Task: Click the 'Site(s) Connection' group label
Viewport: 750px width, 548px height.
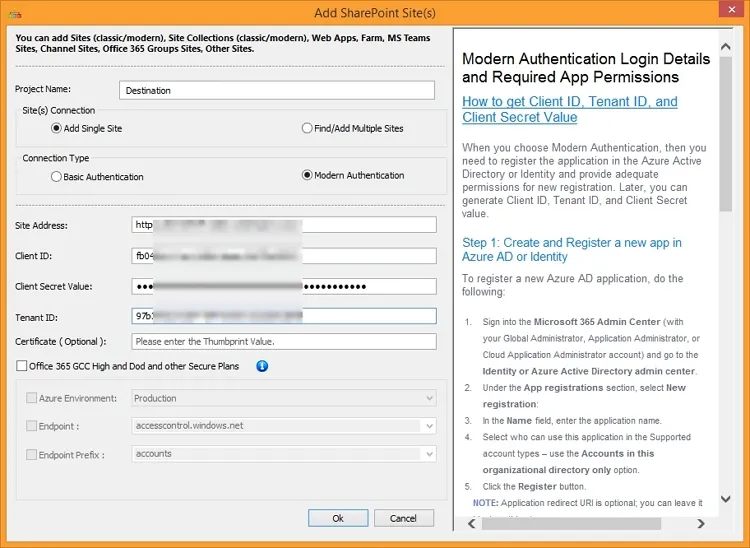Action: point(58,110)
